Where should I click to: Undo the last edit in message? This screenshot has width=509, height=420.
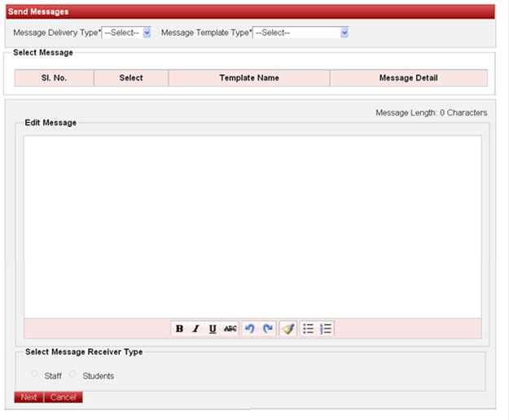pyautogui.click(x=250, y=329)
